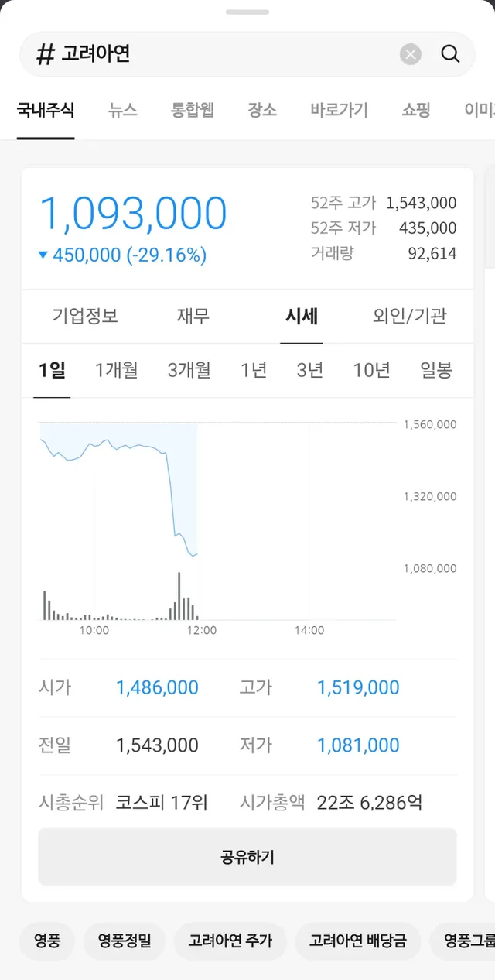The height and width of the screenshot is (980, 495).
Task: Select the 쇼핑 tab
Action: pyautogui.click(x=416, y=110)
